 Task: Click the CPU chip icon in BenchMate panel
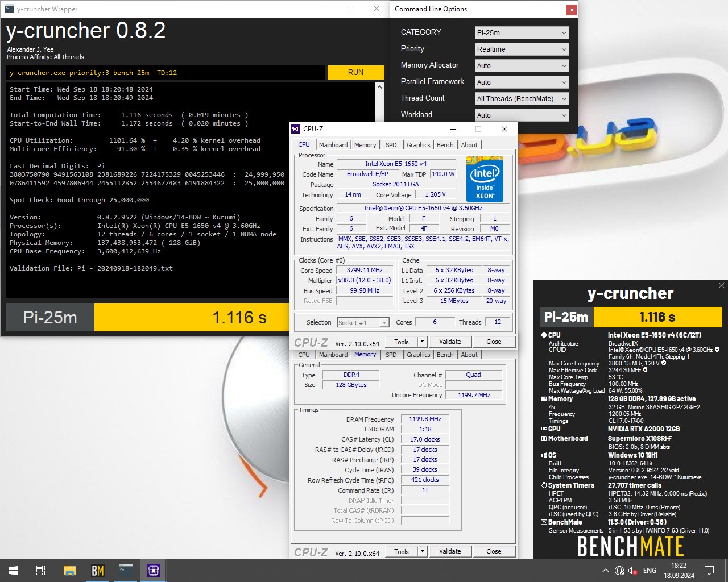click(x=544, y=335)
